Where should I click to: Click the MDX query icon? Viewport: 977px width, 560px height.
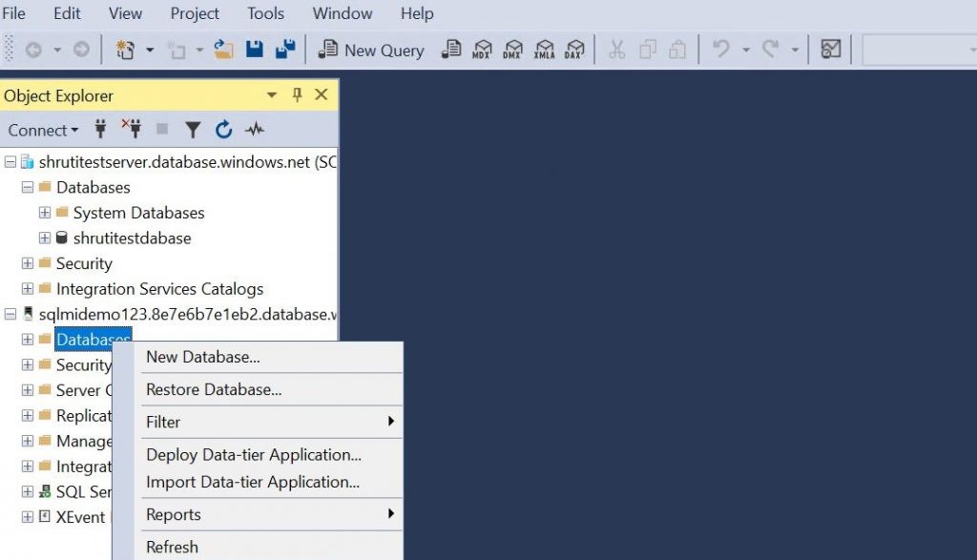point(483,50)
